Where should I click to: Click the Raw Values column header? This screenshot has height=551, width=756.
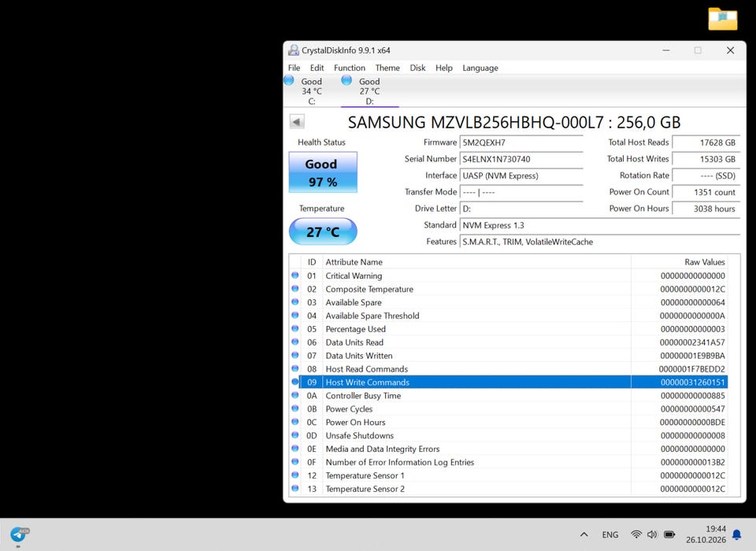pyautogui.click(x=680, y=262)
